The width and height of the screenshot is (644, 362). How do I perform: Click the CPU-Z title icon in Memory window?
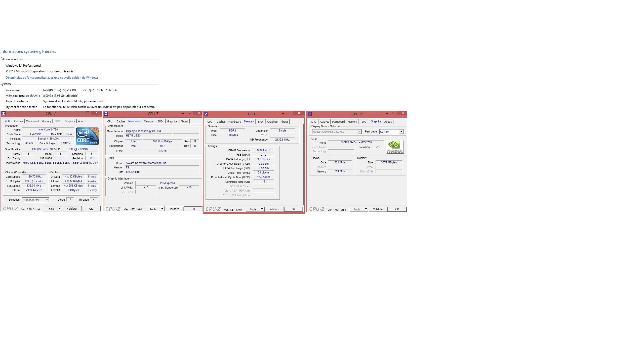coord(206,114)
